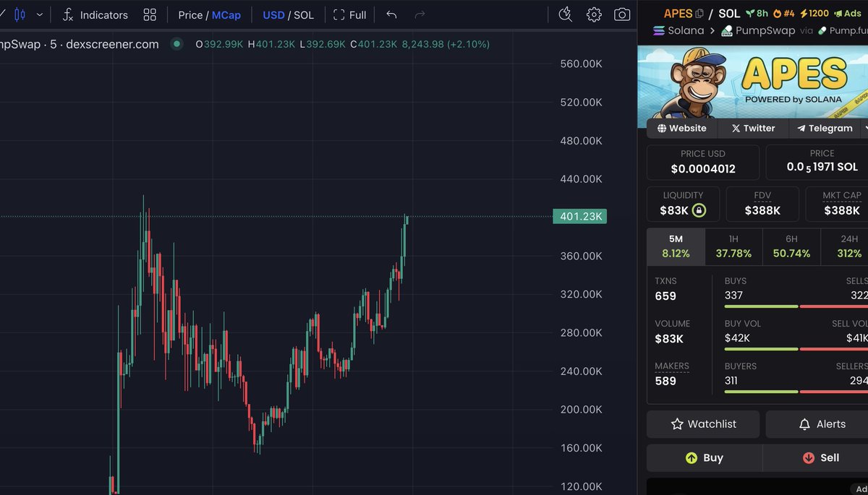Open the Alerts button
Image resolution: width=868 pixels, height=495 pixels.
[817, 424]
